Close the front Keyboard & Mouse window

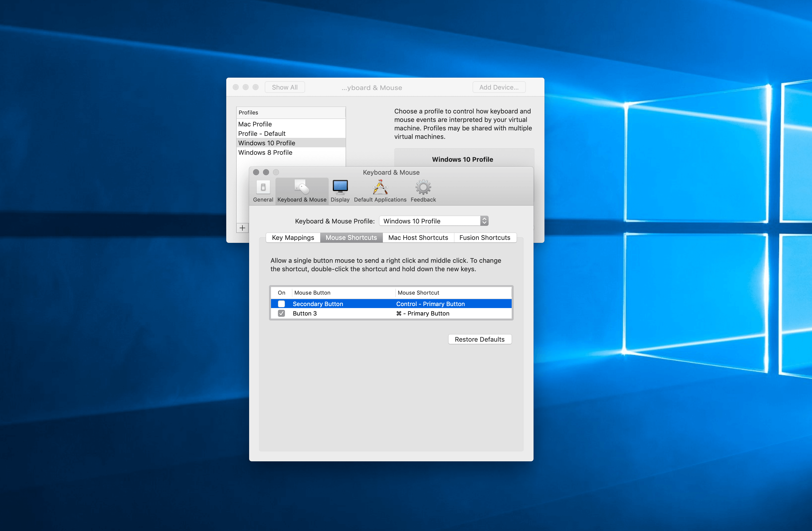pos(256,172)
